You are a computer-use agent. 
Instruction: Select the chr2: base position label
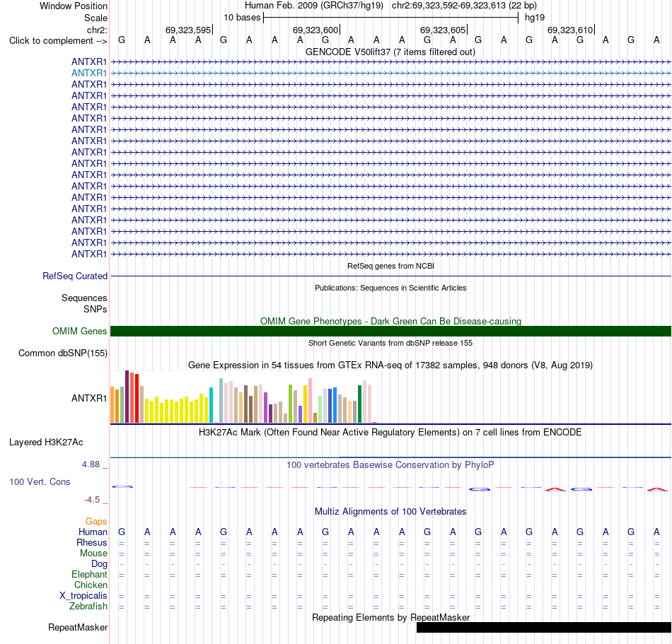(x=97, y=30)
